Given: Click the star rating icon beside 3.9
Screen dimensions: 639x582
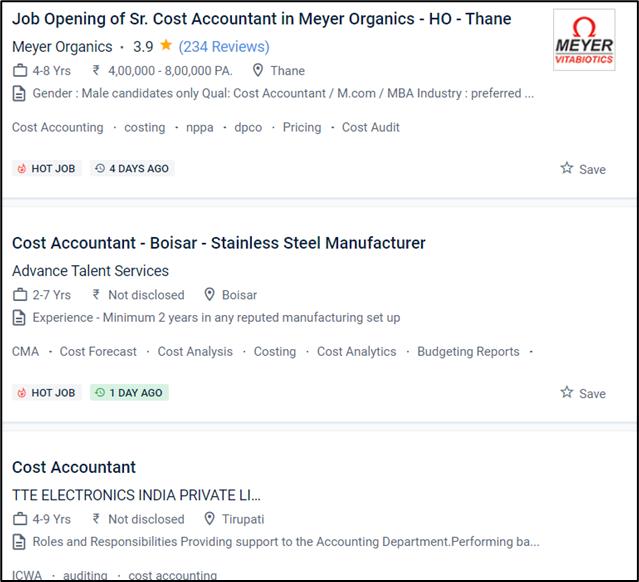Looking at the screenshot, I should coord(166,45).
